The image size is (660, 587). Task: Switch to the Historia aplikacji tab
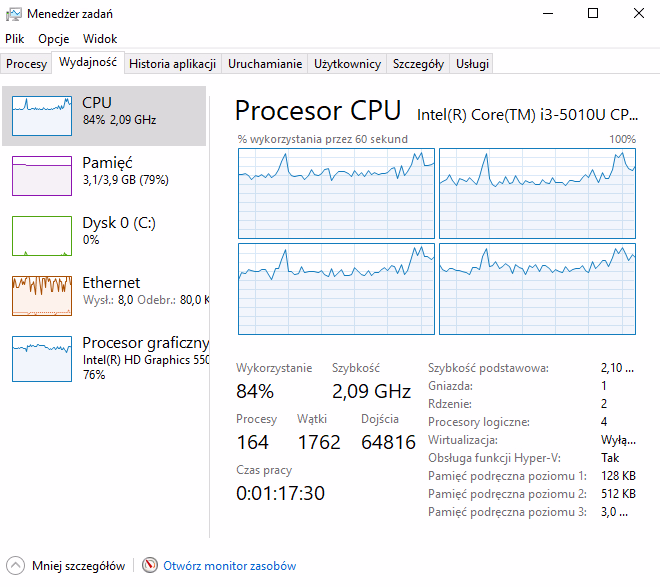[172, 64]
